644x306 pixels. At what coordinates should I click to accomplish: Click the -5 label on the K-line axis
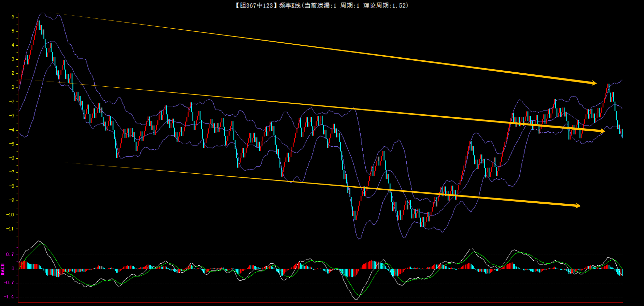12,144
